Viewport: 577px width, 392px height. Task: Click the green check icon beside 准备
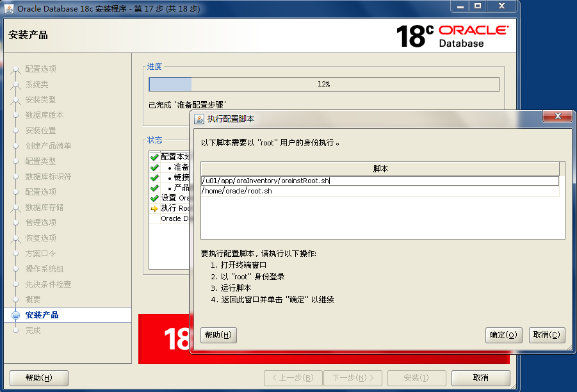pos(154,167)
